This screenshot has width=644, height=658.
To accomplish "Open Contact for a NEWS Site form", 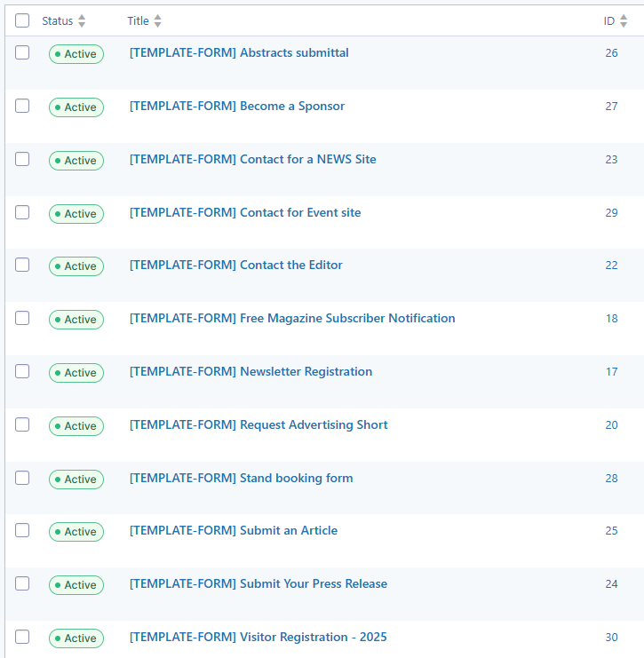I will (x=253, y=160).
